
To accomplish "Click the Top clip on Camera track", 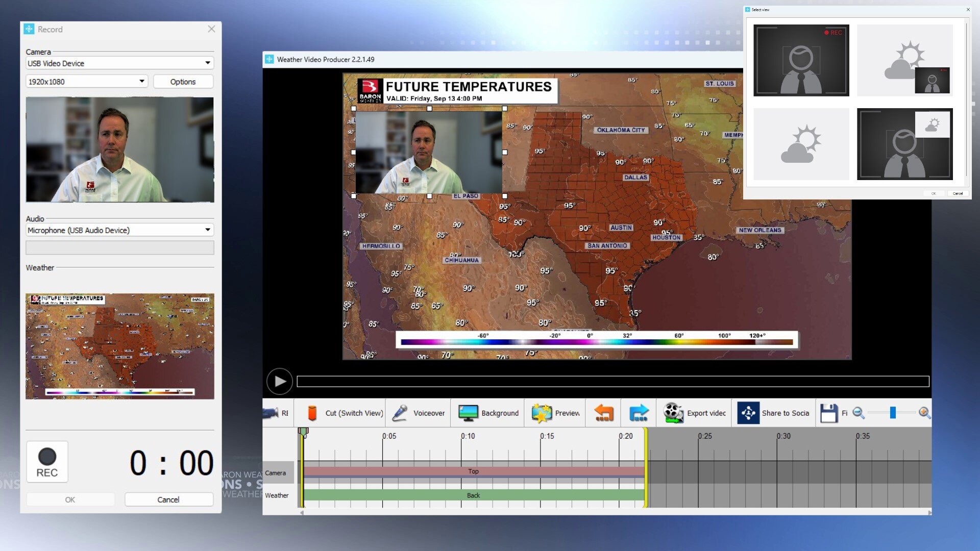I will tap(474, 471).
